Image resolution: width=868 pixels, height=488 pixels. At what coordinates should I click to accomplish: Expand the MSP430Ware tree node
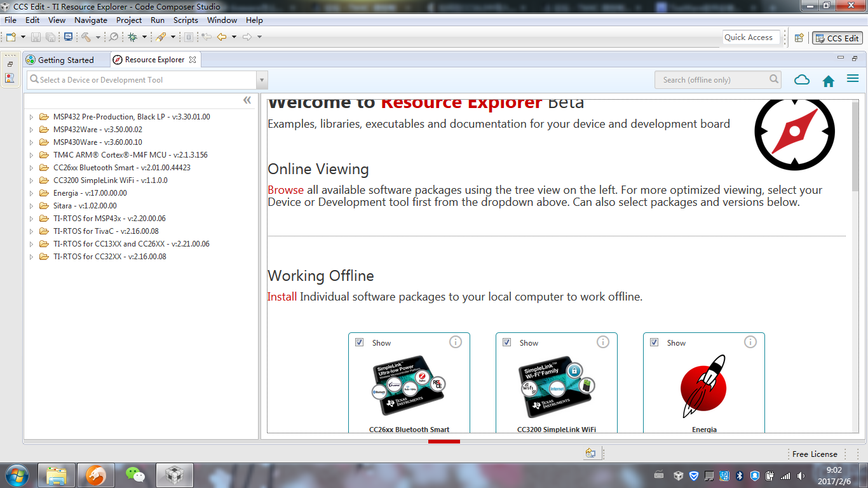31,142
